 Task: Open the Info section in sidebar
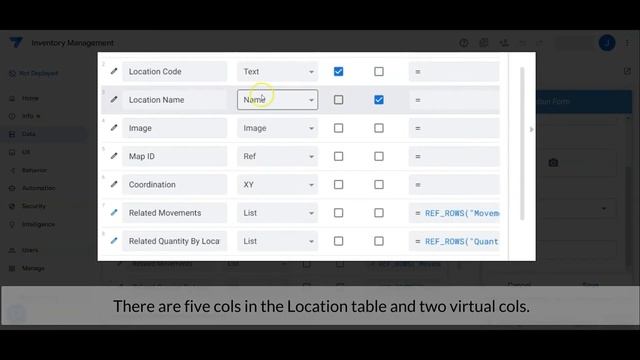point(28,116)
